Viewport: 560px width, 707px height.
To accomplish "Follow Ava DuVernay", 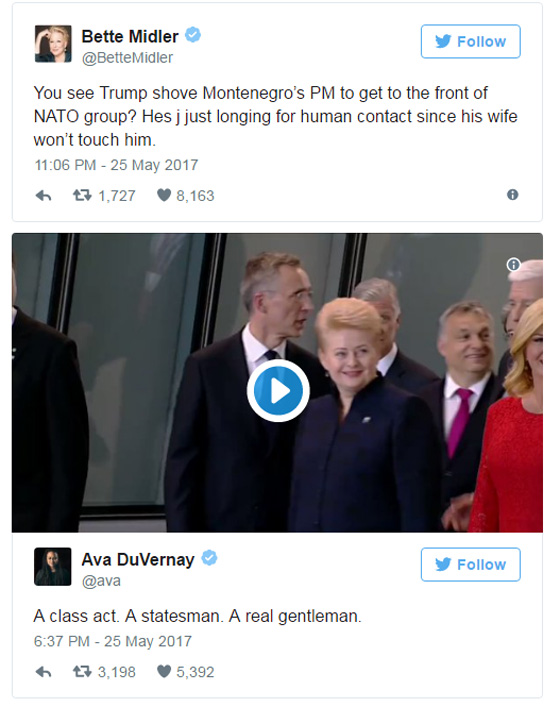I will (471, 565).
